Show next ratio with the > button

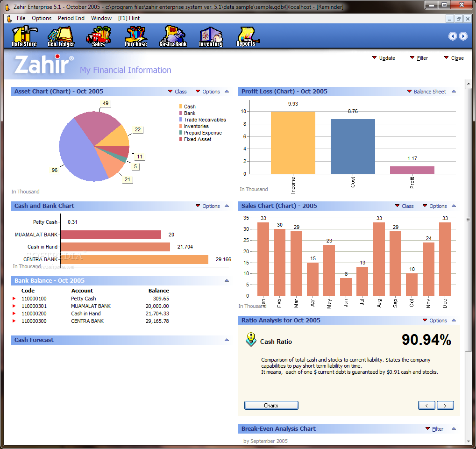[x=445, y=405]
